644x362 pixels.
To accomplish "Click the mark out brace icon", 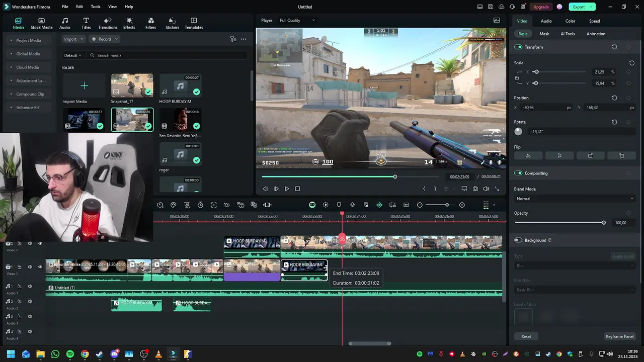I will (x=435, y=189).
